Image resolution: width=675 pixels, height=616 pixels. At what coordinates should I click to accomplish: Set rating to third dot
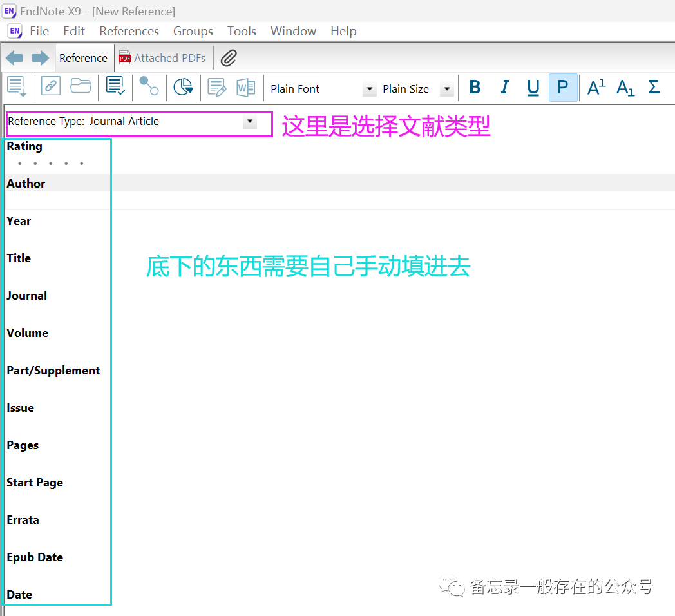(x=51, y=163)
